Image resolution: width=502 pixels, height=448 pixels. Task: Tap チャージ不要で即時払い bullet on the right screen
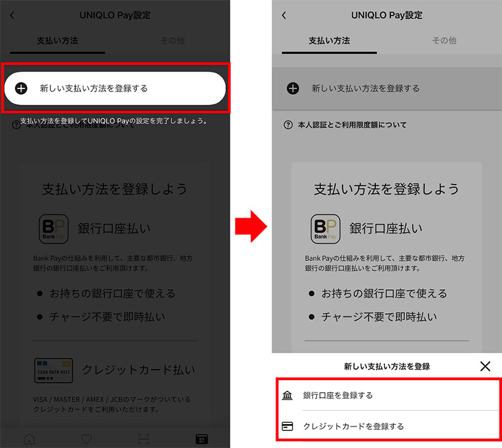(379, 317)
